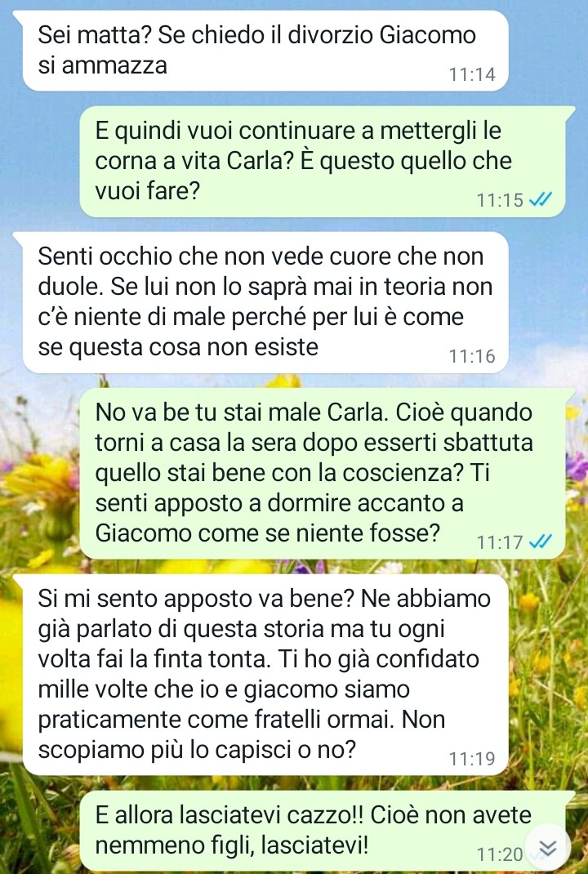This screenshot has height=874, width=588.
Task: Click the 11:19 timestamp
Action: point(472,759)
